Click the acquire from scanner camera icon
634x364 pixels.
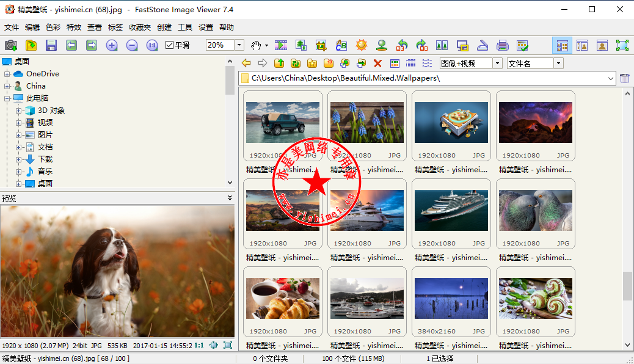[11, 45]
